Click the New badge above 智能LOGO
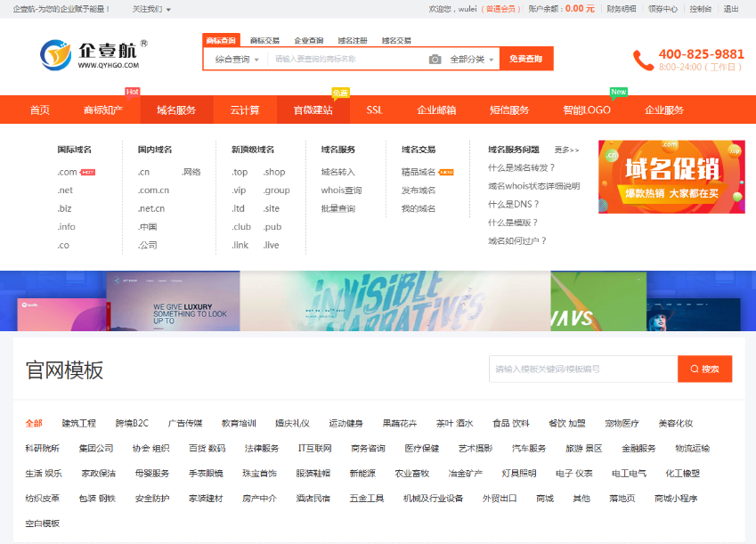 click(x=618, y=91)
